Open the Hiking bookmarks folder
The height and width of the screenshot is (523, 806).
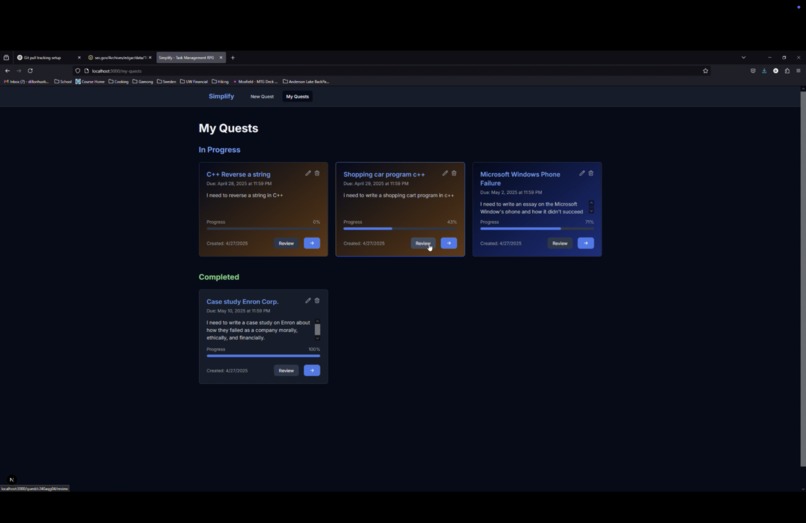pos(221,81)
